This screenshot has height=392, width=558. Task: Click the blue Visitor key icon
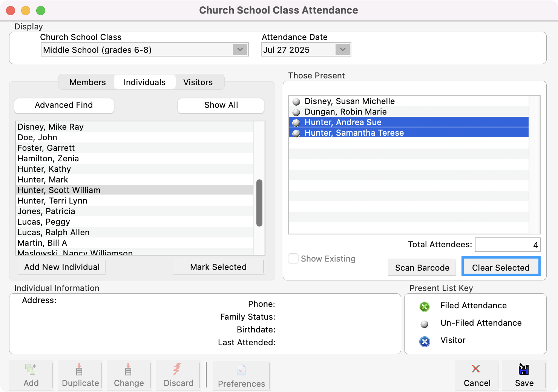pos(425,342)
